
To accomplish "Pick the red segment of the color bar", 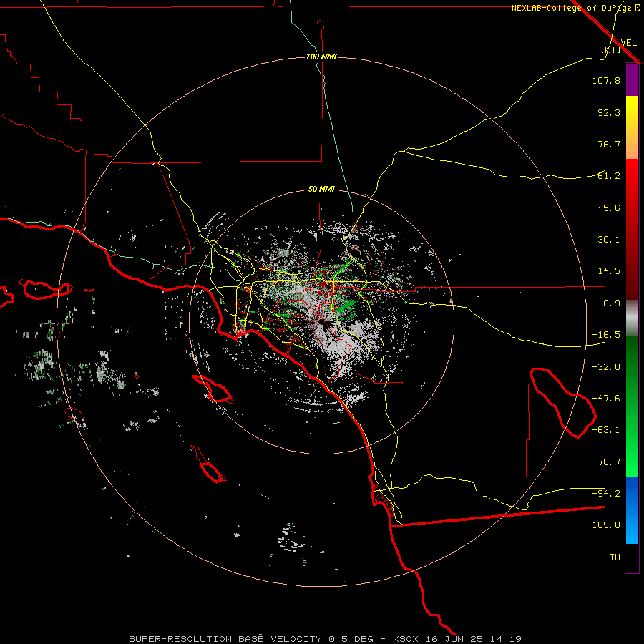I will pyautogui.click(x=632, y=229).
